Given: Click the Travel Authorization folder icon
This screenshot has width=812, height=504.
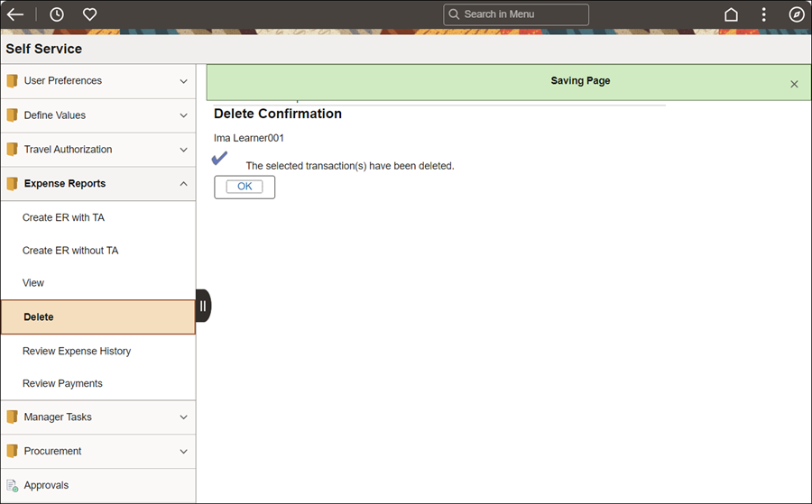Looking at the screenshot, I should 12,149.
